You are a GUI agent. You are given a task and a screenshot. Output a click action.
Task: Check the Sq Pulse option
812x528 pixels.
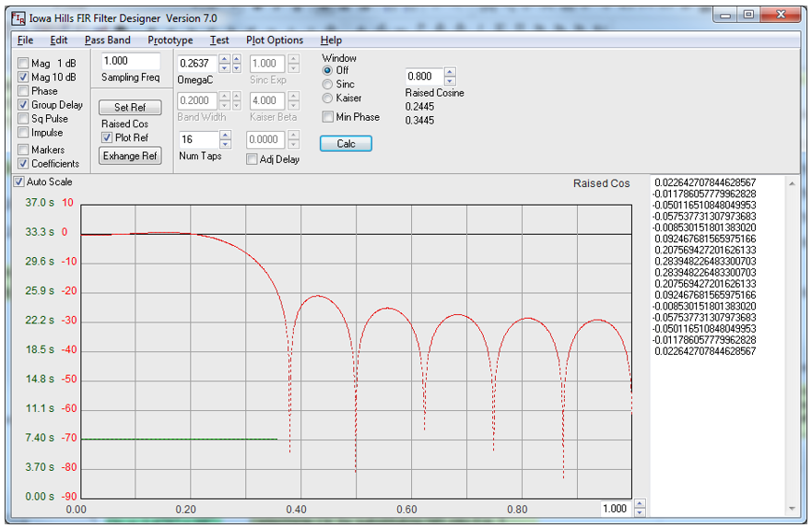point(23,119)
